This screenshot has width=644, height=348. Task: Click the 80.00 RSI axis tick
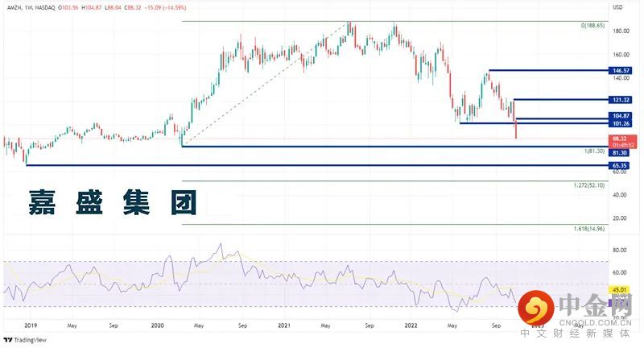pos(619,250)
